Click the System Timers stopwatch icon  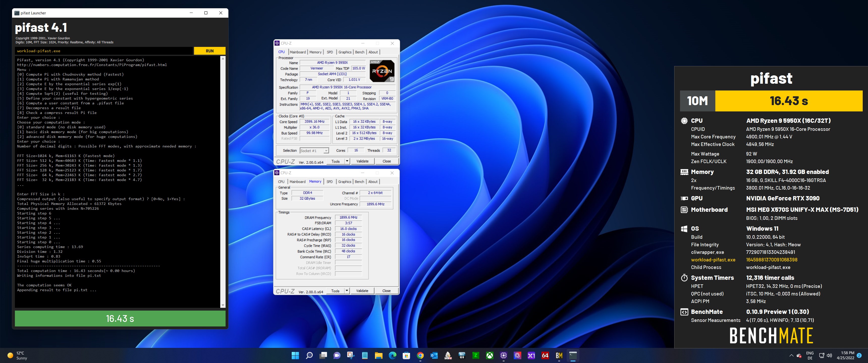point(684,278)
